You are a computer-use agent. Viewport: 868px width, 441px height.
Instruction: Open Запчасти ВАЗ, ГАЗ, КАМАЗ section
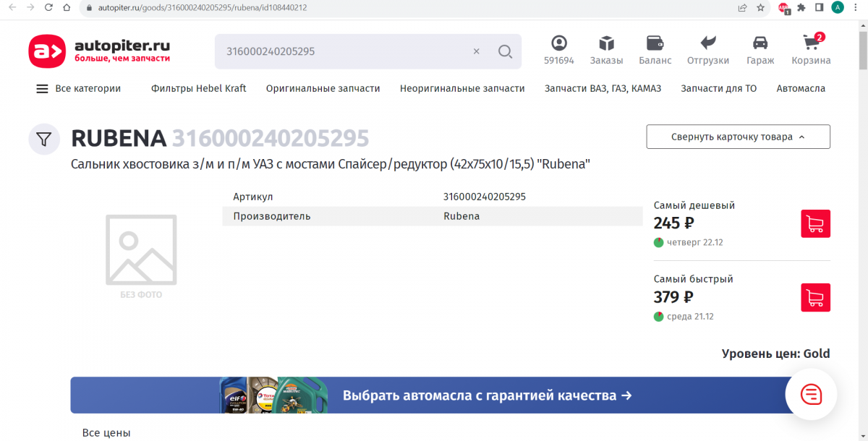click(603, 88)
